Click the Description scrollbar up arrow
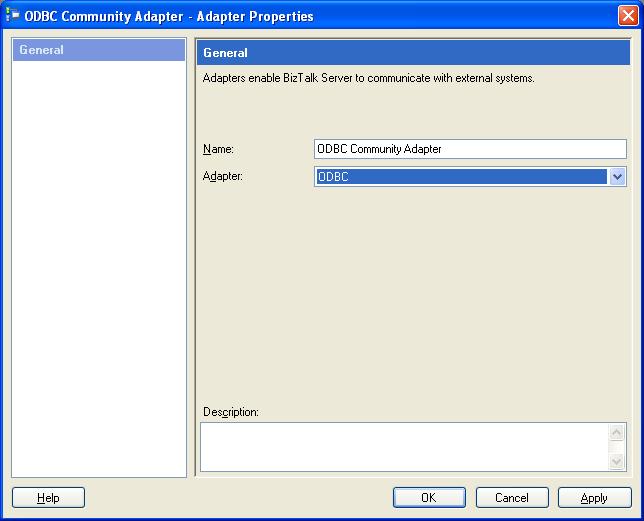Image resolution: width=644 pixels, height=521 pixels. pyautogui.click(x=616, y=432)
